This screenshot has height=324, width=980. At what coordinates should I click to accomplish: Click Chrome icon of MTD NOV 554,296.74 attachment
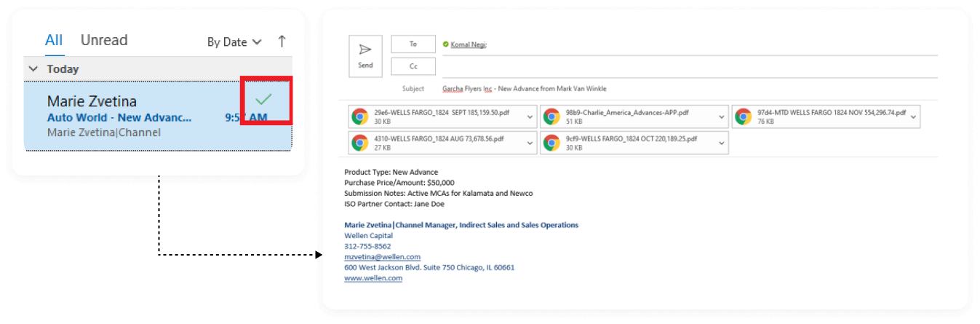[x=743, y=116]
